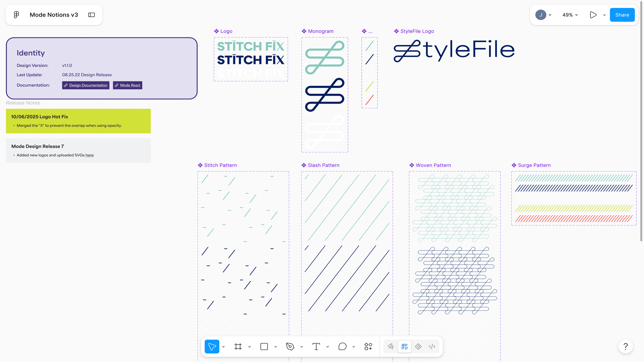Toggle the sidebar panel icon

[91, 15]
